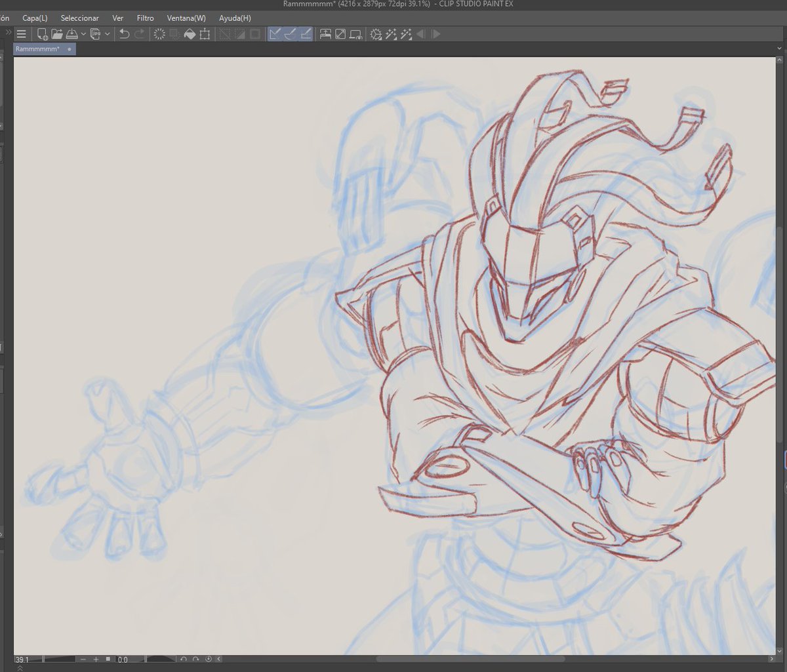Open the Filtro menu
This screenshot has width=787, height=672.
146,18
